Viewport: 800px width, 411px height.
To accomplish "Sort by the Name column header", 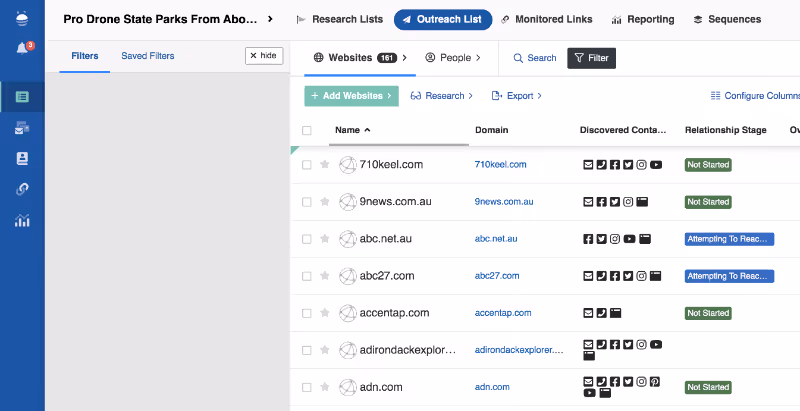I will coord(353,130).
